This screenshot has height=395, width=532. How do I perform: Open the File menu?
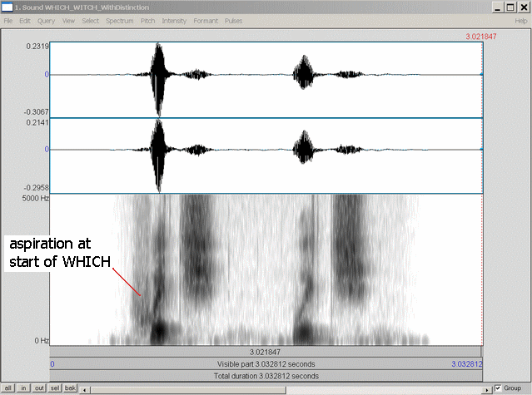[x=8, y=20]
